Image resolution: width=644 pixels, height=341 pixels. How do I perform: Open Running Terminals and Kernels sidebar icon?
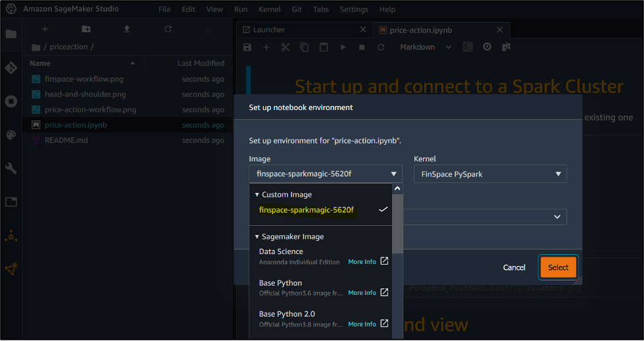(11, 101)
